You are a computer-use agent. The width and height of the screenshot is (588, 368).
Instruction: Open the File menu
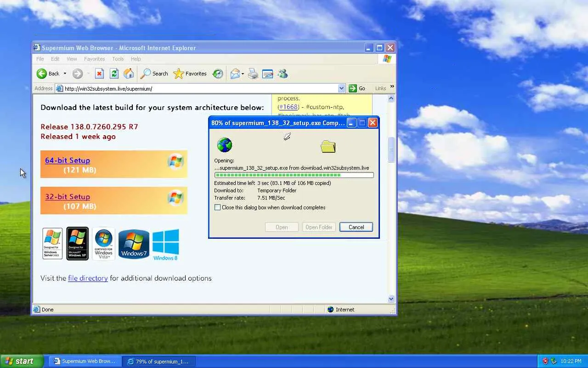pos(40,59)
